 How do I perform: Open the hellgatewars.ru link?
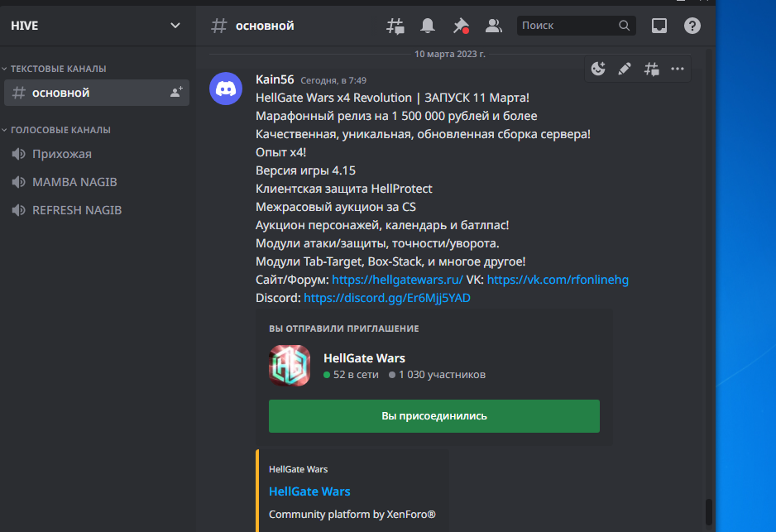pos(397,280)
